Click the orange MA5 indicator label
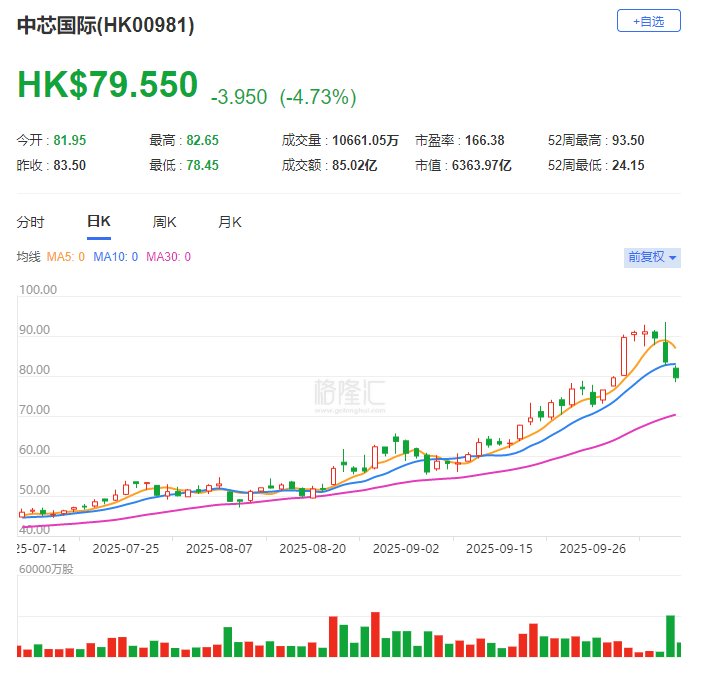This screenshot has width=715, height=678. [x=66, y=257]
